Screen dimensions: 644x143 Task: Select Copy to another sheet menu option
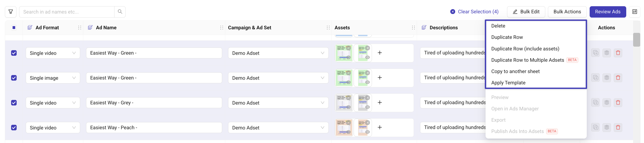click(x=515, y=71)
